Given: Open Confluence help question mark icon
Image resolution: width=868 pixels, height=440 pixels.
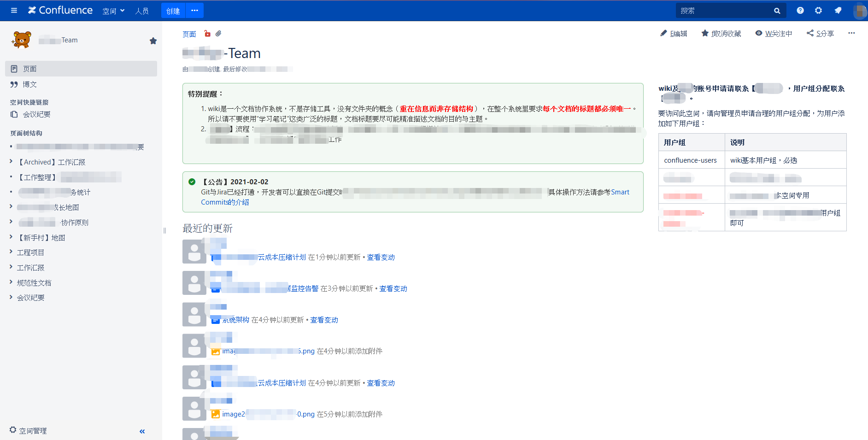Looking at the screenshot, I should click(800, 10).
